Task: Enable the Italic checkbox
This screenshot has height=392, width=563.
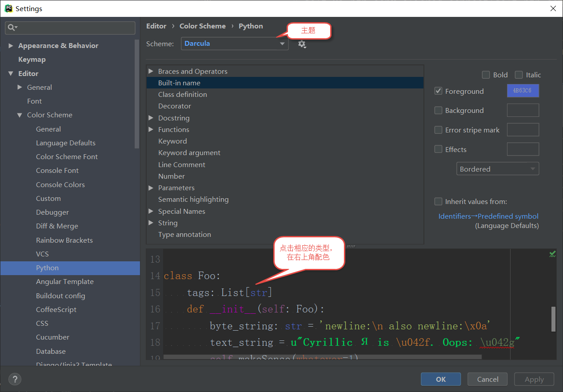Action: tap(519, 75)
